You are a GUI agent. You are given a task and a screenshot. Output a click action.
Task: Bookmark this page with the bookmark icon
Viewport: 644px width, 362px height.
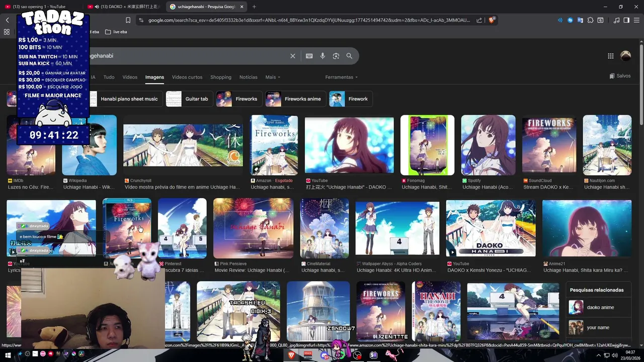coord(128,20)
